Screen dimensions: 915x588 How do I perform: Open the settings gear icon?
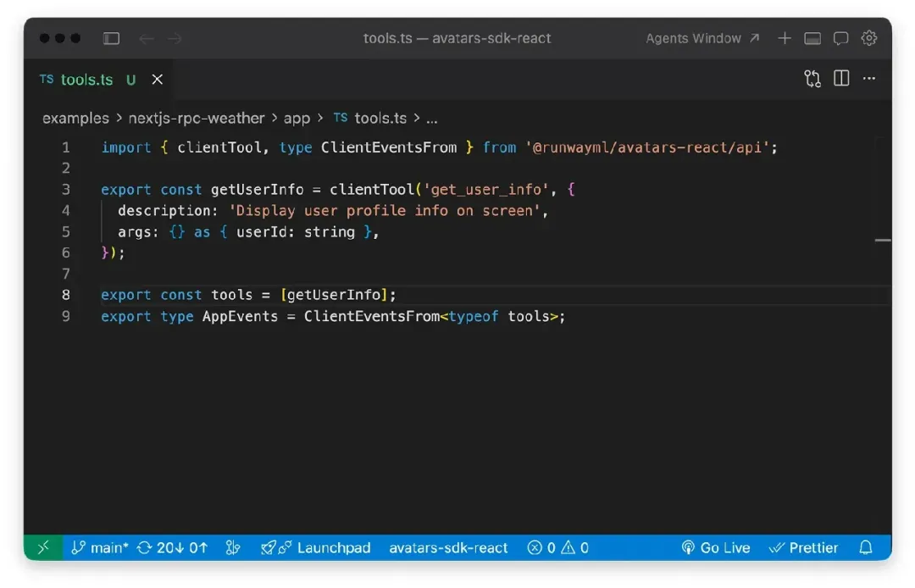pyautogui.click(x=869, y=38)
